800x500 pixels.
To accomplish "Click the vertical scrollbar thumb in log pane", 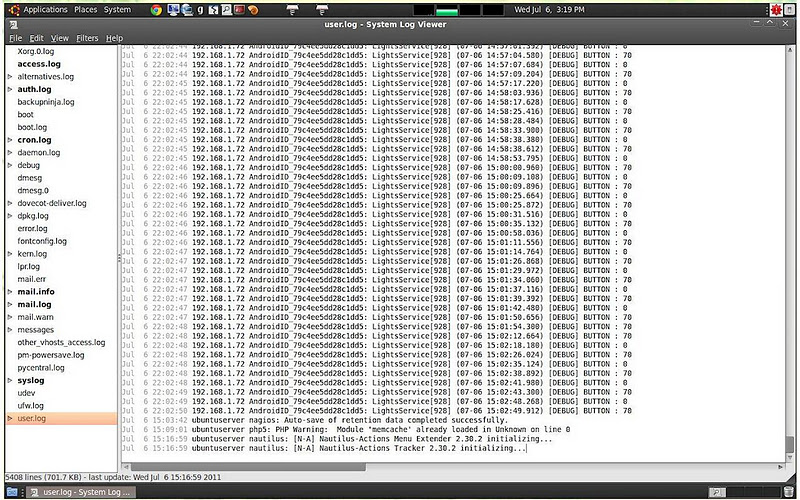I will [790, 446].
